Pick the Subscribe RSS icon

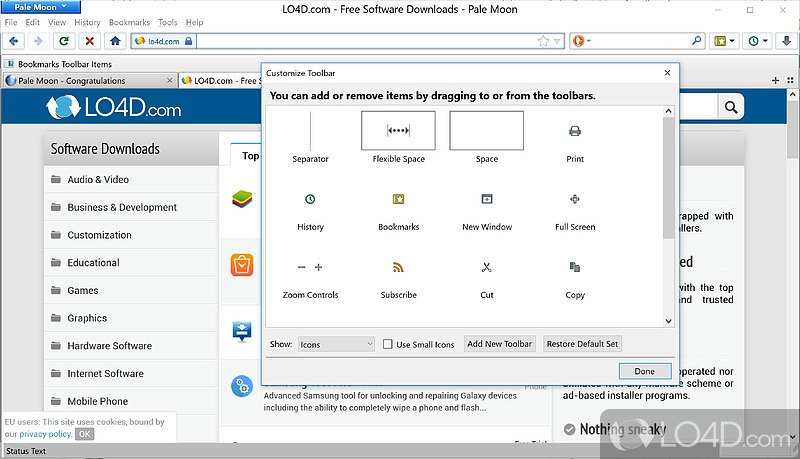(x=398, y=267)
